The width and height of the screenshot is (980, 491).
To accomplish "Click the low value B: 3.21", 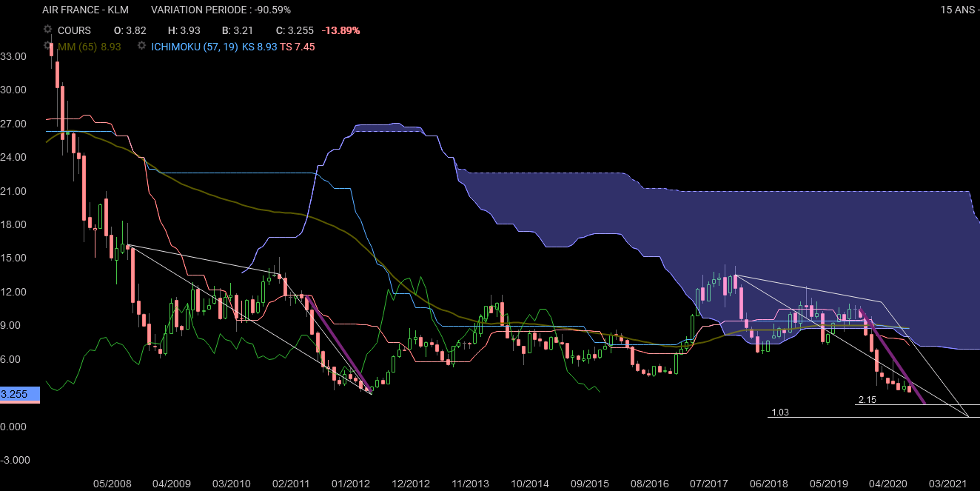I will [x=238, y=30].
